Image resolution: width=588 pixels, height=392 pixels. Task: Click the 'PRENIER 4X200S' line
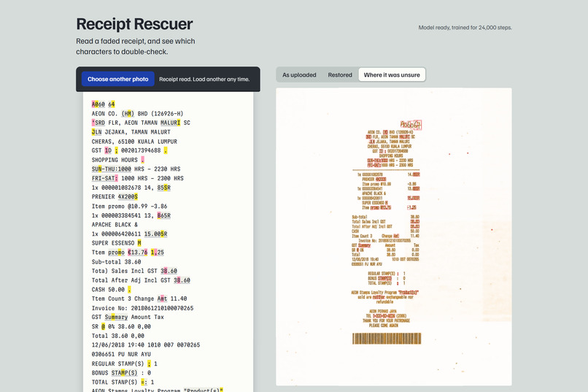coord(115,196)
